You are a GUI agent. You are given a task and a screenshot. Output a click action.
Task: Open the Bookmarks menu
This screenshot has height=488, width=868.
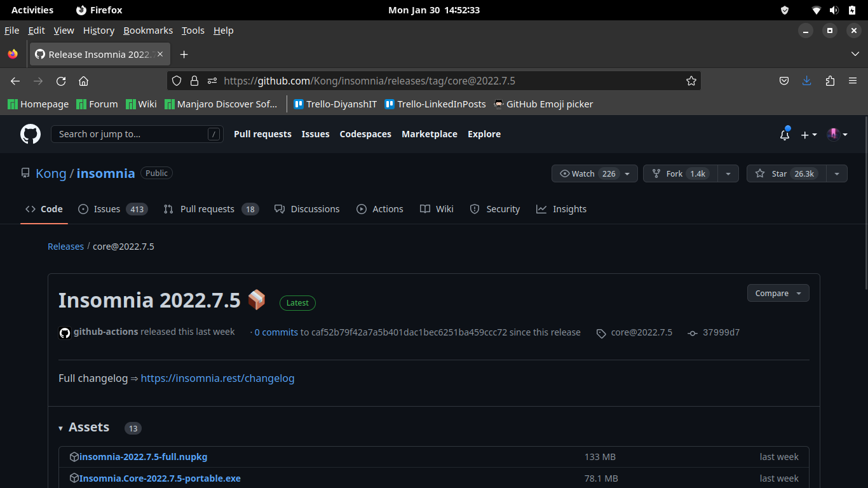148,30
